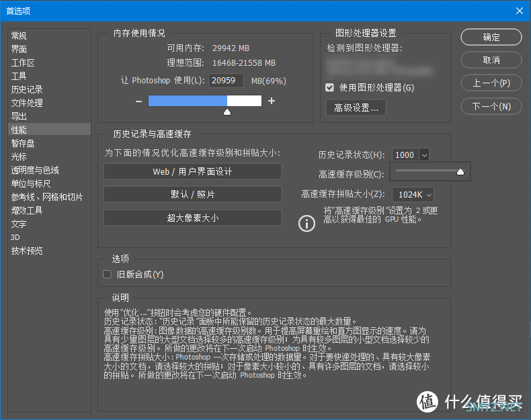Select 文件处理 category
Screen dimensions: 531x420
(x=50, y=103)
